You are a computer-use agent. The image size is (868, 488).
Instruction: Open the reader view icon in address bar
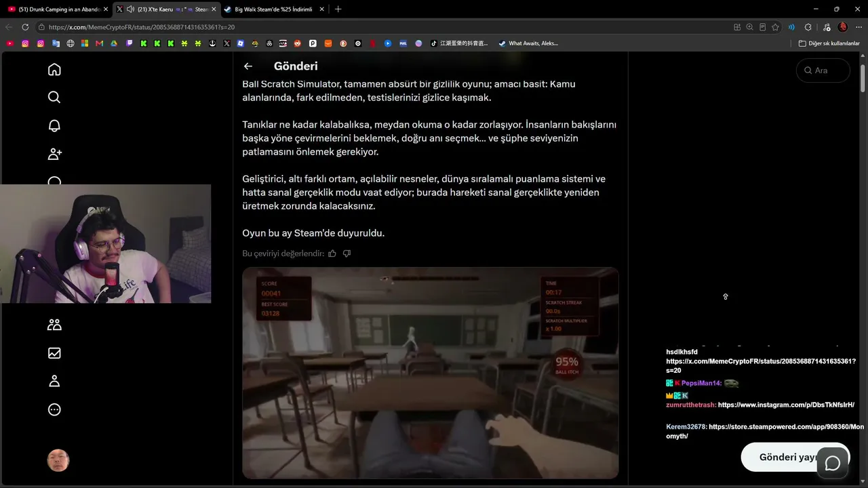[762, 27]
